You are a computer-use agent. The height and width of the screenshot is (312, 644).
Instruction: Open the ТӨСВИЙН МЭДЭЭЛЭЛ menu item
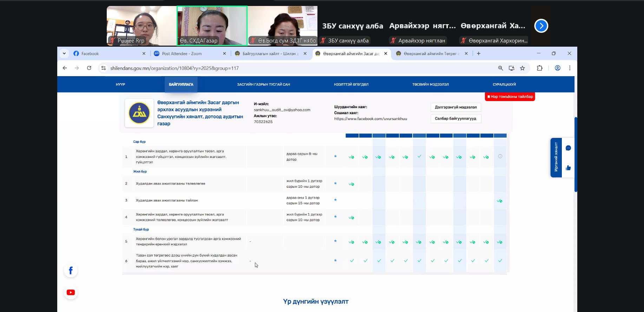pos(430,85)
